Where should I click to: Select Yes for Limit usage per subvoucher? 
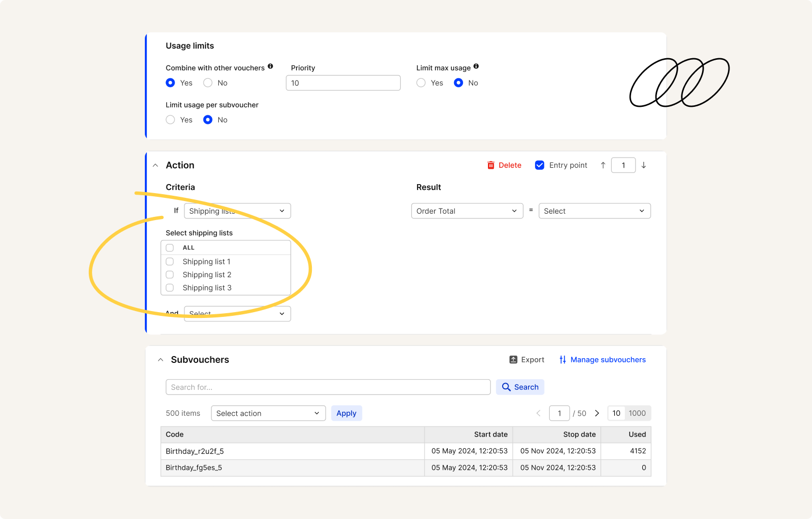170,120
